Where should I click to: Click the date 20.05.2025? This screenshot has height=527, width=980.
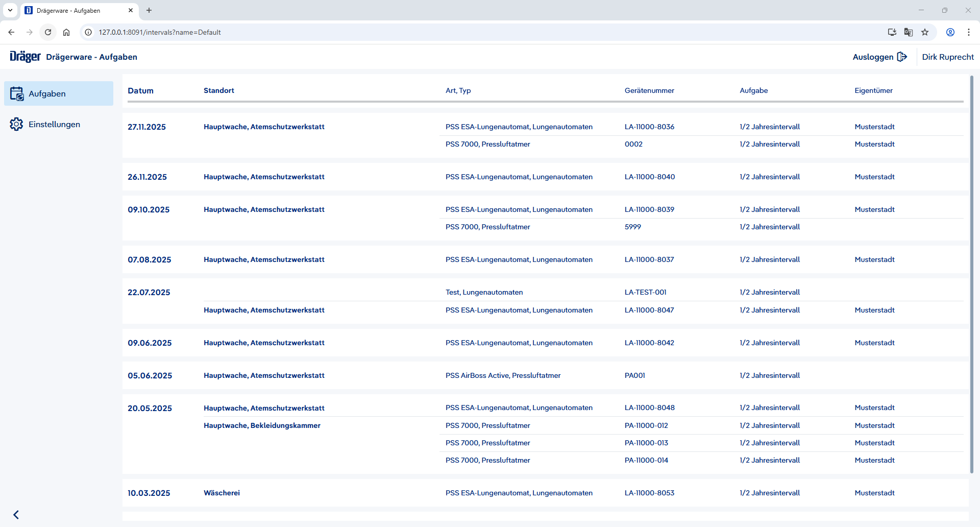(x=150, y=408)
